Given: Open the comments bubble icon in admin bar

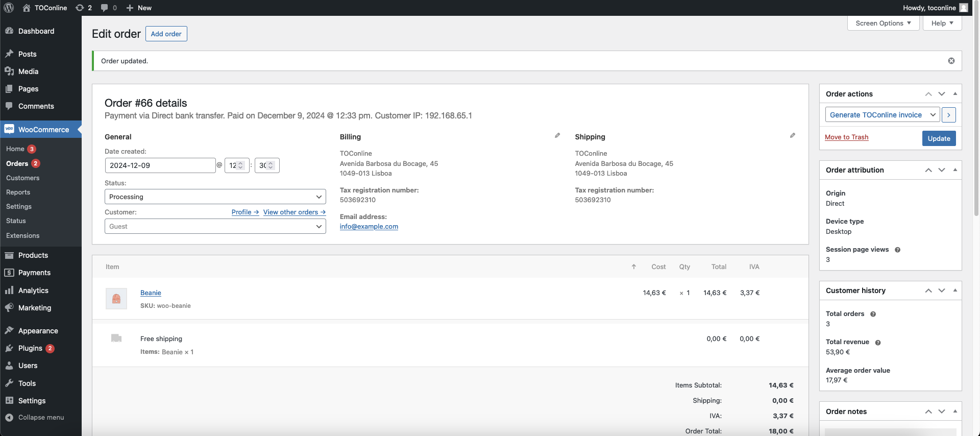Looking at the screenshot, I should (x=104, y=8).
